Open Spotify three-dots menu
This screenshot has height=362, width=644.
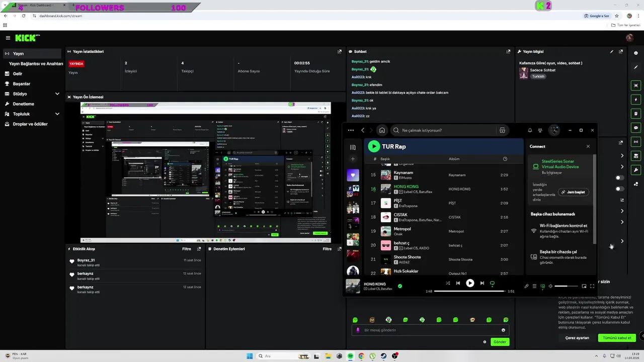tap(351, 130)
